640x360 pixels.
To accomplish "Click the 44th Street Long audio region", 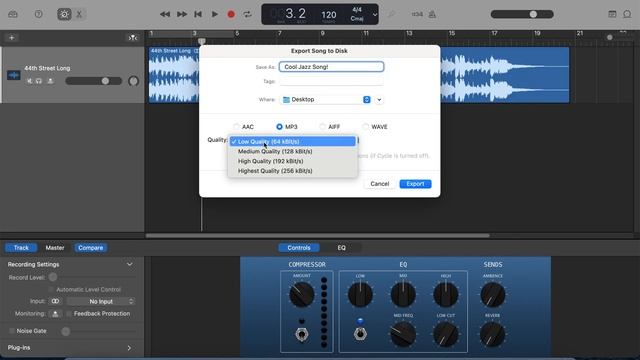I will pyautogui.click(x=504, y=75).
